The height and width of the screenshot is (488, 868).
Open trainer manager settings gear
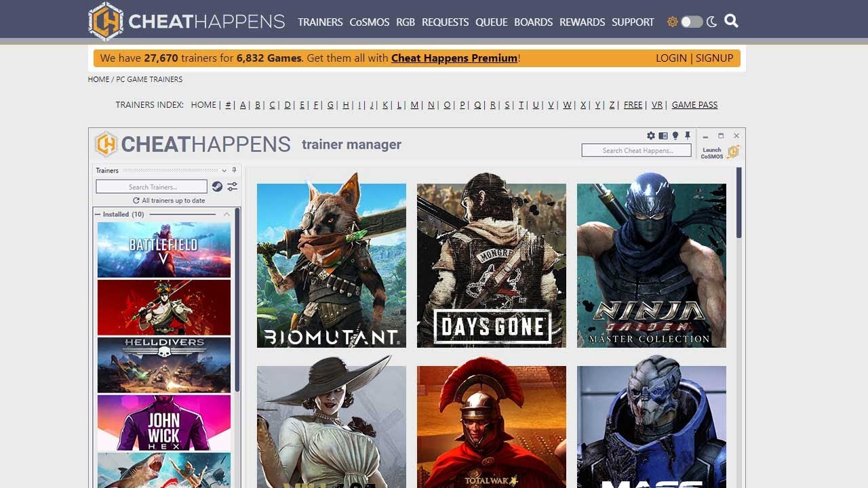coord(651,136)
